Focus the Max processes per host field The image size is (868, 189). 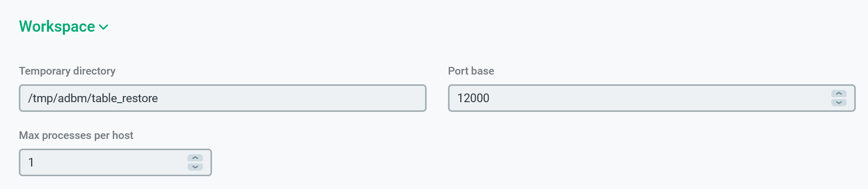tap(115, 162)
